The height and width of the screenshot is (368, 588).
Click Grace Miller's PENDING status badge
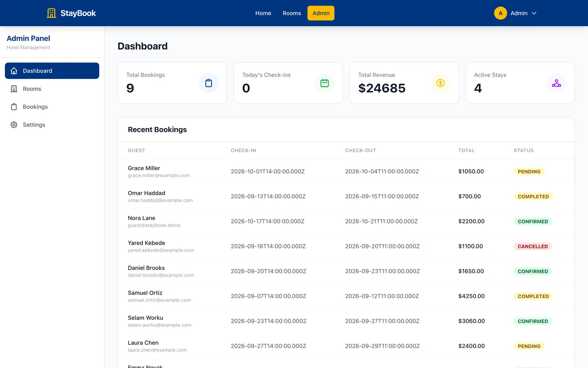point(529,171)
